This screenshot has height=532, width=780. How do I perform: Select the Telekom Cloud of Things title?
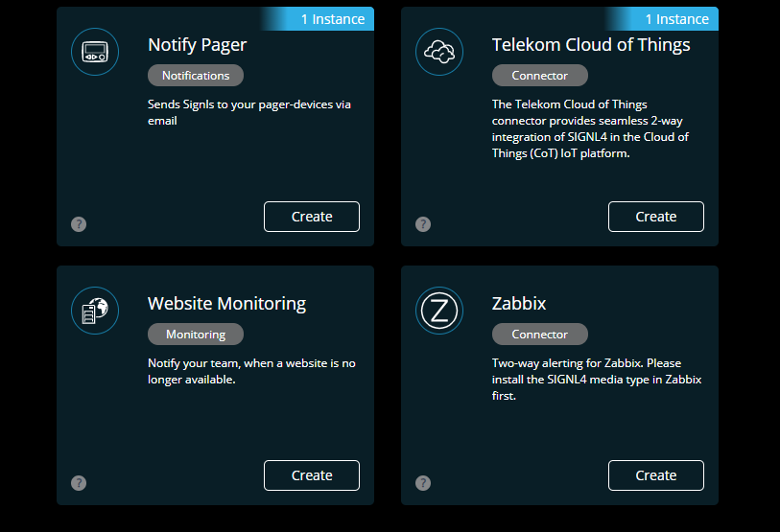[x=591, y=45]
